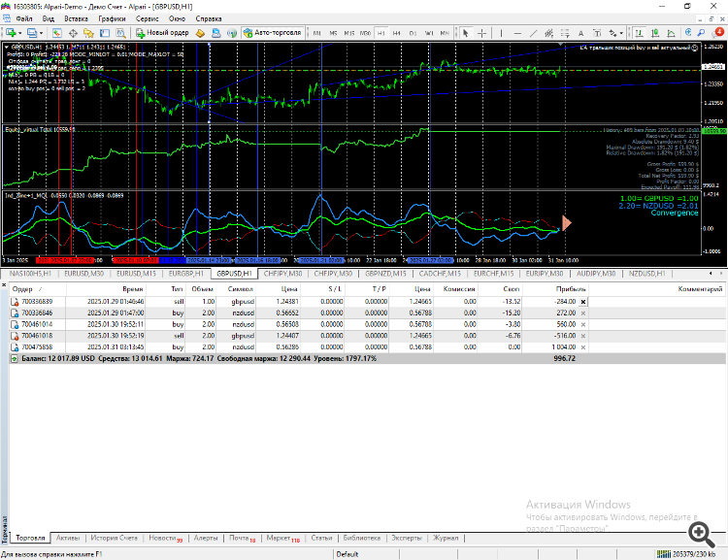The width and height of the screenshot is (728, 560).
Task: Click the Новый ордер button
Action: (162, 32)
